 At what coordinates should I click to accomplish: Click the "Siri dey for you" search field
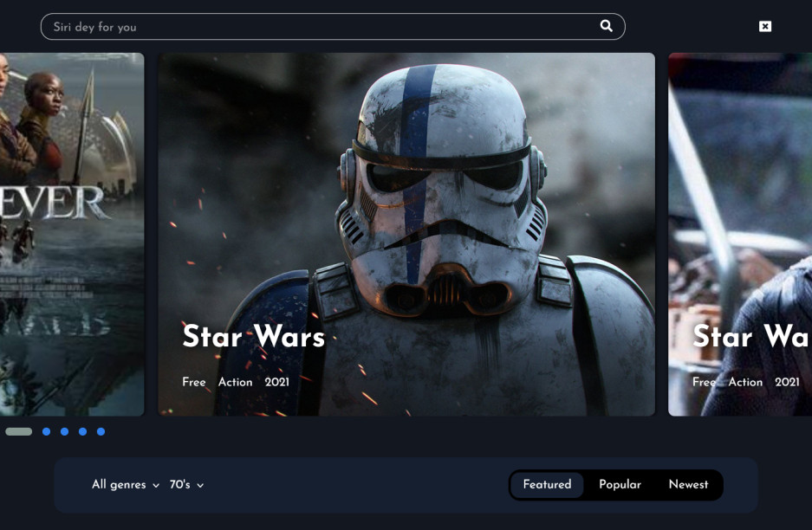pyautogui.click(x=260, y=26)
